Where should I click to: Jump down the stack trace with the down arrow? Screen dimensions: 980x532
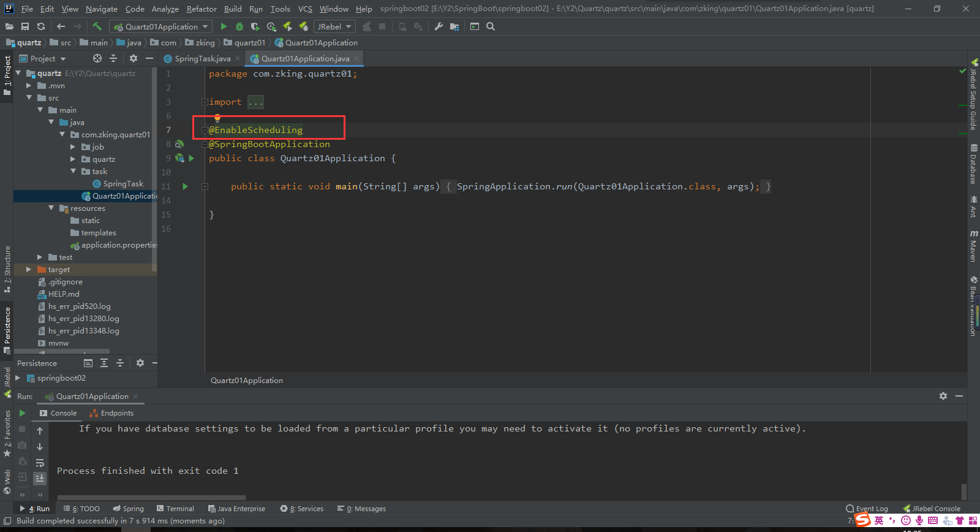pyautogui.click(x=40, y=447)
